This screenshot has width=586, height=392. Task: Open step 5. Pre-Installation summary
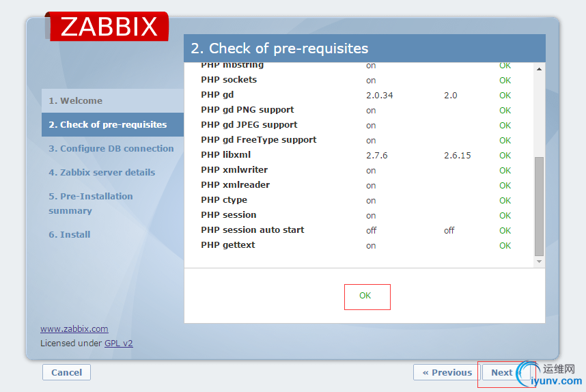click(90, 204)
